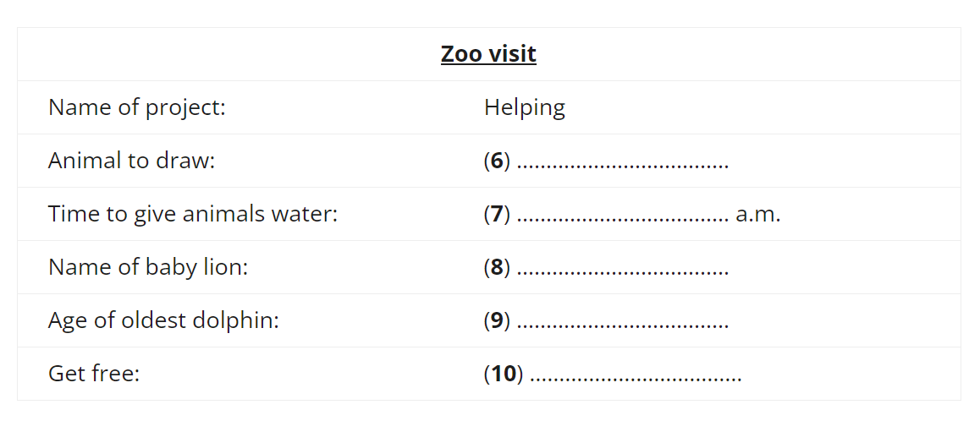This screenshot has height=421, width=980.
Task: Select the 'Animal to draw:' label
Action: [131, 161]
